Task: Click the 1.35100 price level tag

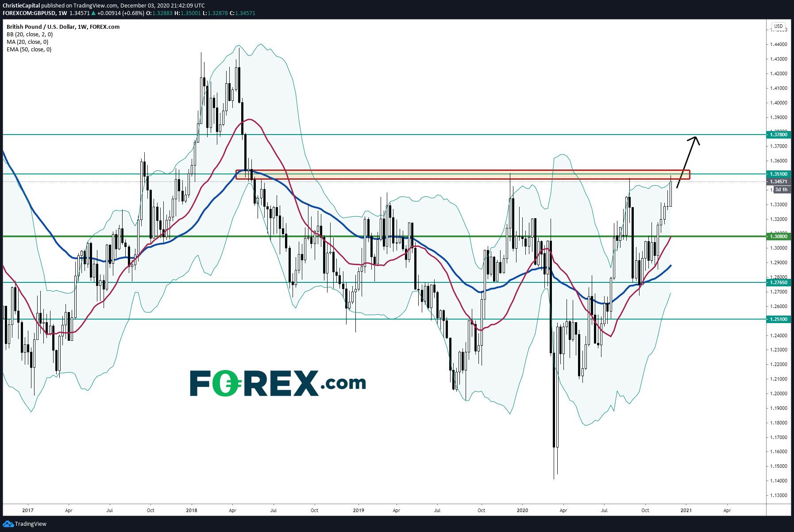Action: coord(779,174)
